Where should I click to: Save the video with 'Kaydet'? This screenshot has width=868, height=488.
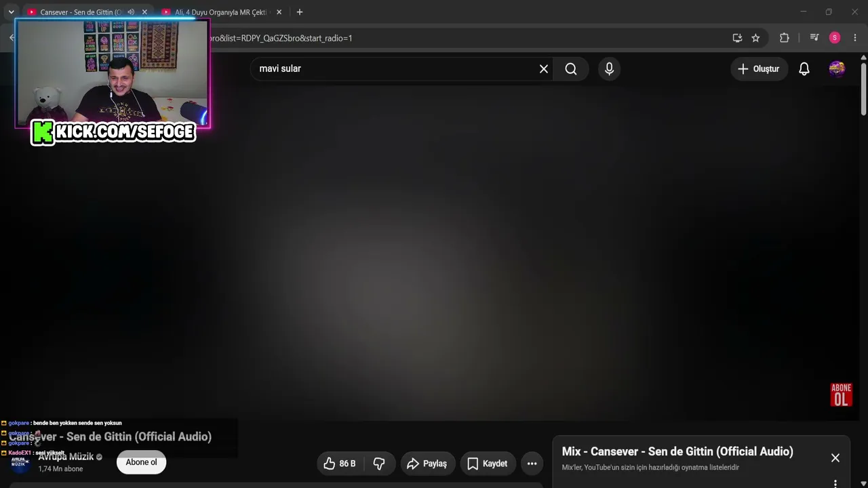tap(488, 464)
